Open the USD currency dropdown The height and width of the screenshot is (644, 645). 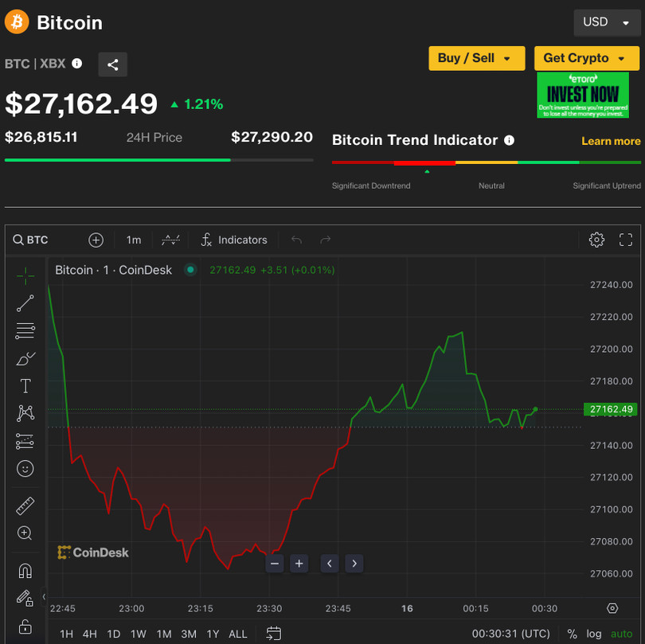606,22
